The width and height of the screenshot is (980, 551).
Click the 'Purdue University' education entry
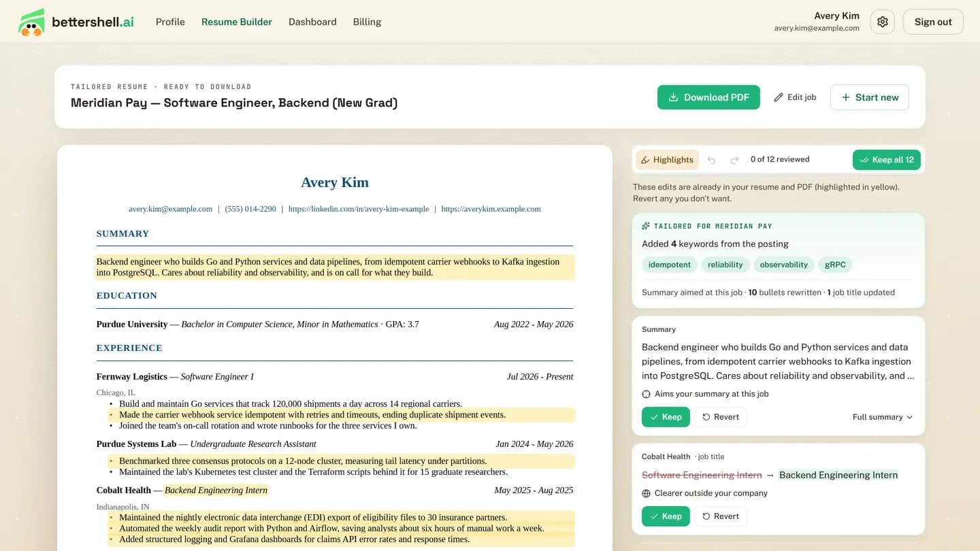pos(335,324)
